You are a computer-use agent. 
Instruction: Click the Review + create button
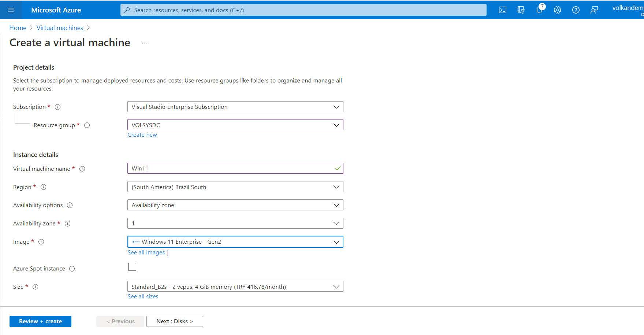40,321
